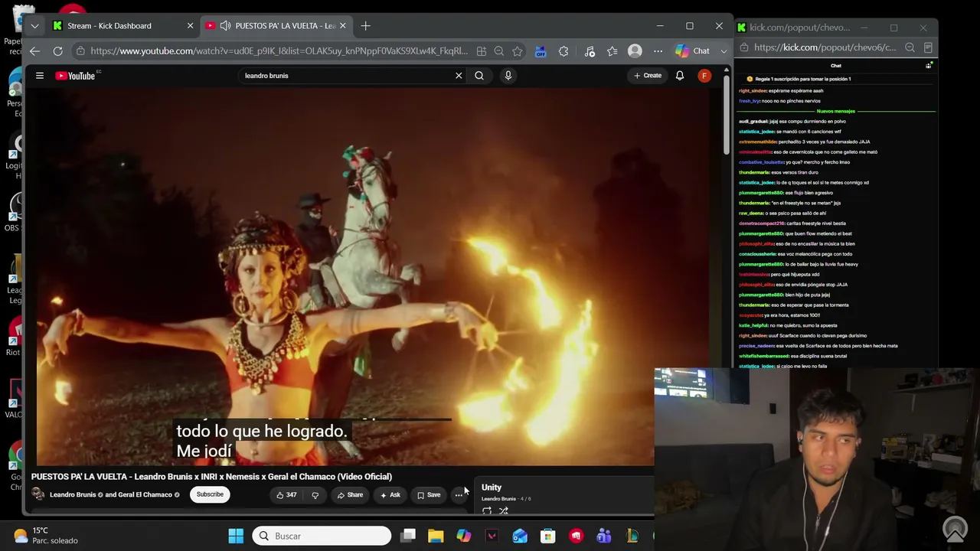The image size is (980, 551).
Task: Open Microsoft Store from the taskbar
Action: click(547, 536)
